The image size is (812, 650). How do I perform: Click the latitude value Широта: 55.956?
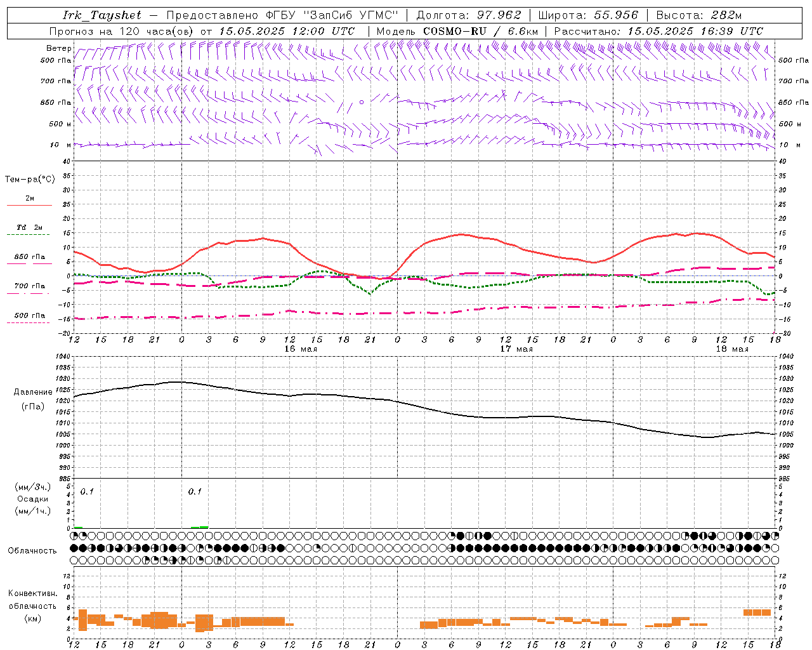click(x=588, y=15)
